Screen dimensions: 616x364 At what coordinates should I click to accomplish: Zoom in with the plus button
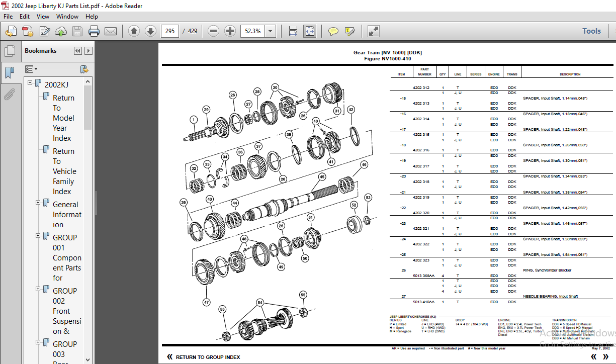tap(230, 31)
